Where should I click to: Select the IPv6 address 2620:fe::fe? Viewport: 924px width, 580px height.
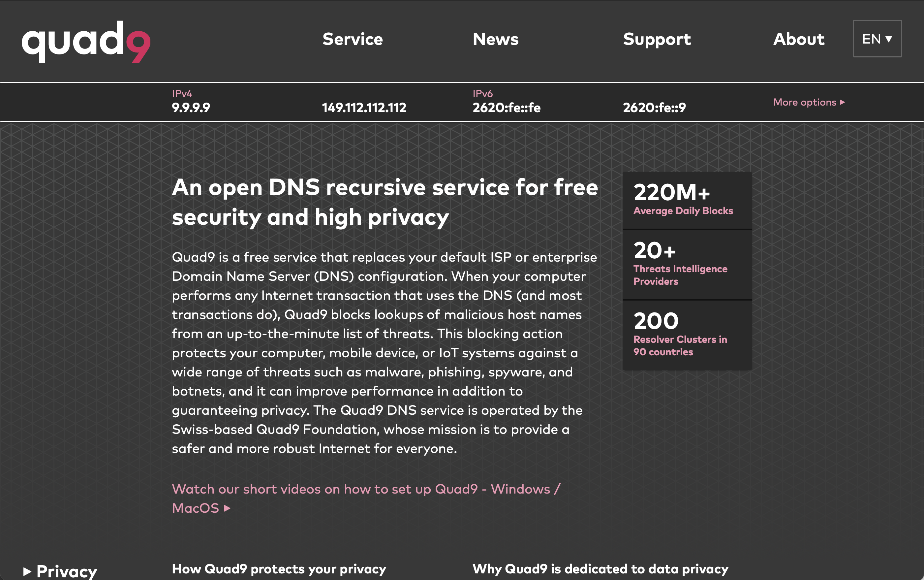[x=507, y=108]
